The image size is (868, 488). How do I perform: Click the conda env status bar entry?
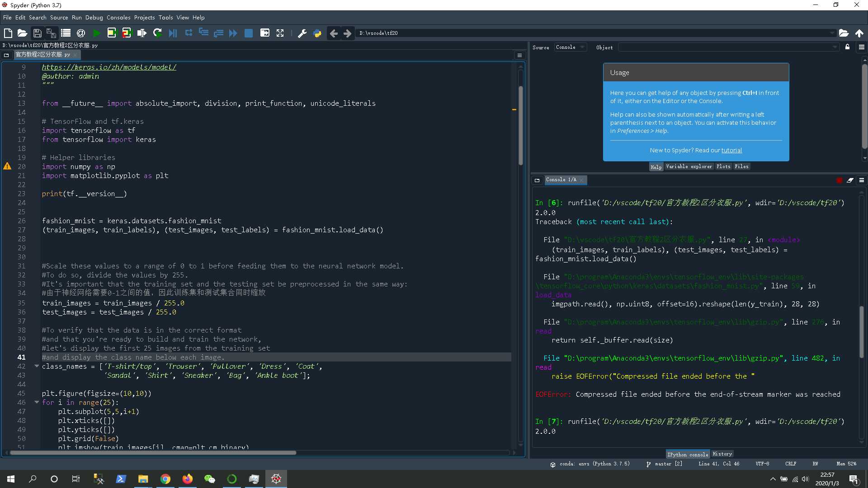(590, 464)
